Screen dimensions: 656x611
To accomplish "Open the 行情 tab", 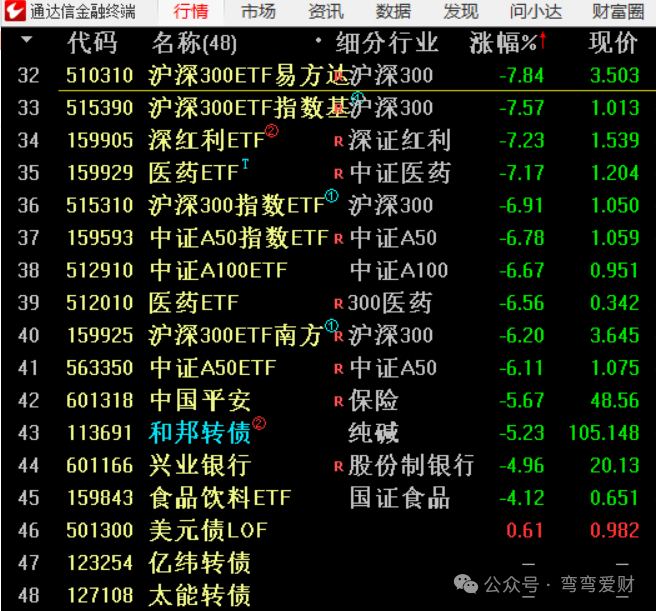I will click(x=191, y=12).
